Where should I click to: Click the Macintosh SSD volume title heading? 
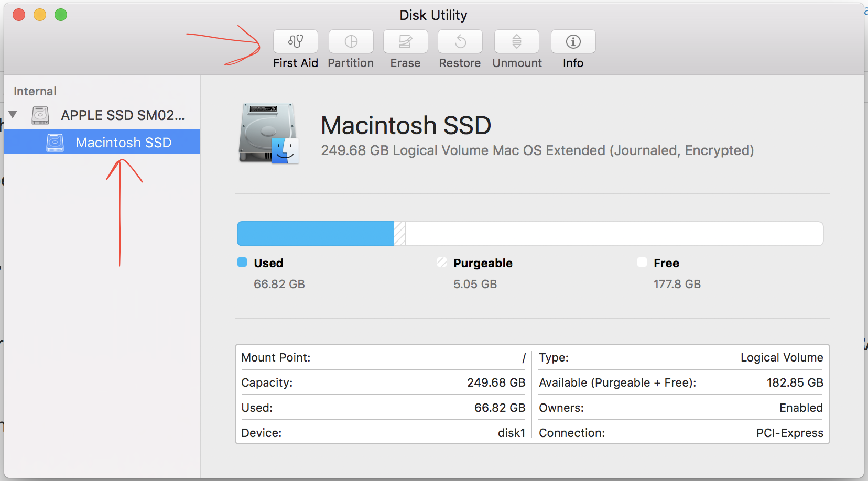tap(406, 126)
